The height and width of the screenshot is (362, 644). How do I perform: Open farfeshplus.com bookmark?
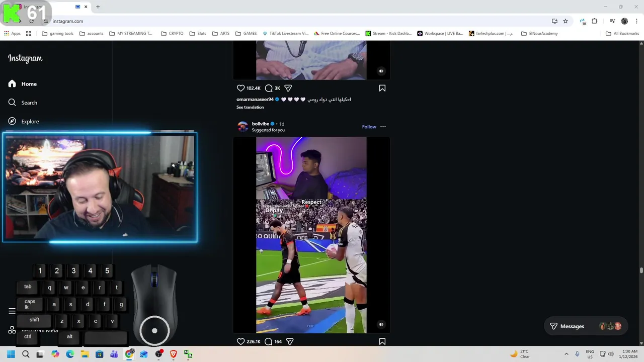[x=491, y=34]
